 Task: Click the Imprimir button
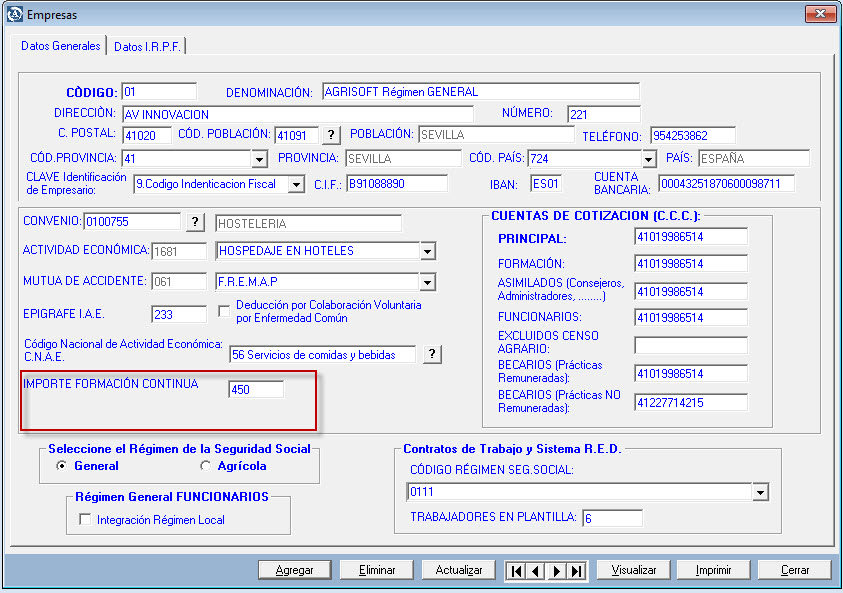click(x=714, y=570)
